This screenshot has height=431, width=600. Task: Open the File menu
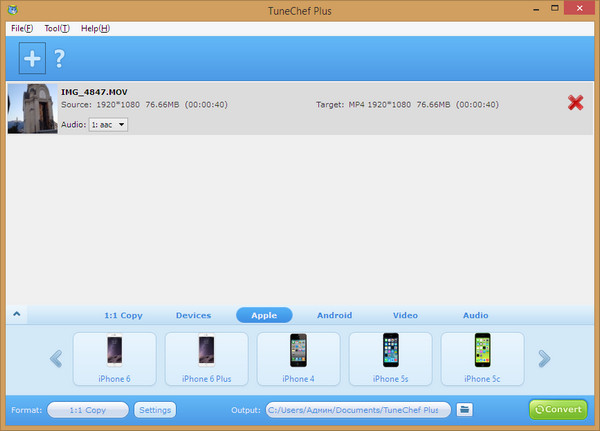coord(22,28)
